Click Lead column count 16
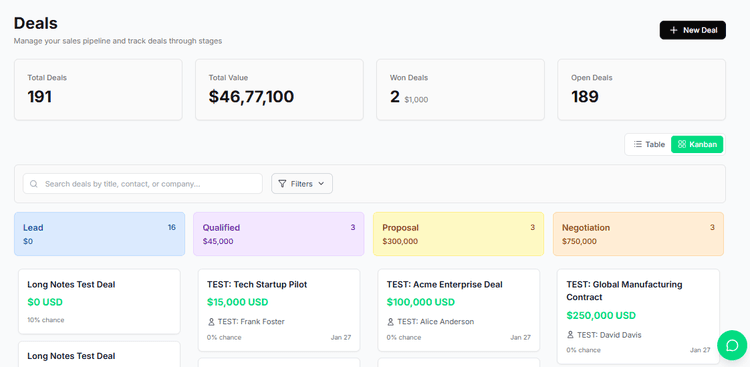This screenshot has height=367, width=750. [172, 227]
